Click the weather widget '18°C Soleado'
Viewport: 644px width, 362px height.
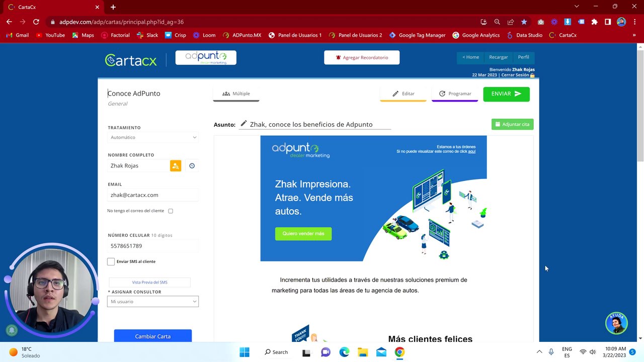24,352
